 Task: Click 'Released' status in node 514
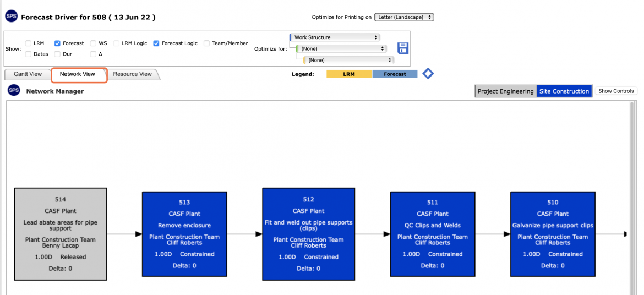[73, 257]
